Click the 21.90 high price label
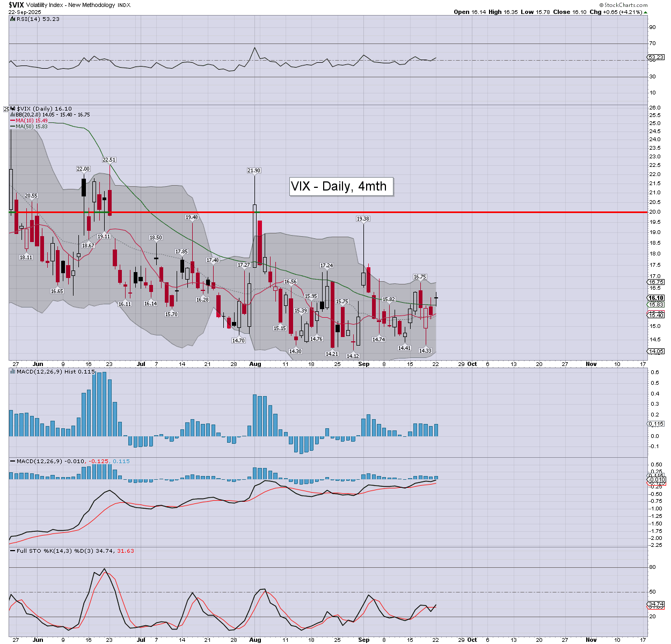This screenshot has width=671, height=644. pos(254,171)
